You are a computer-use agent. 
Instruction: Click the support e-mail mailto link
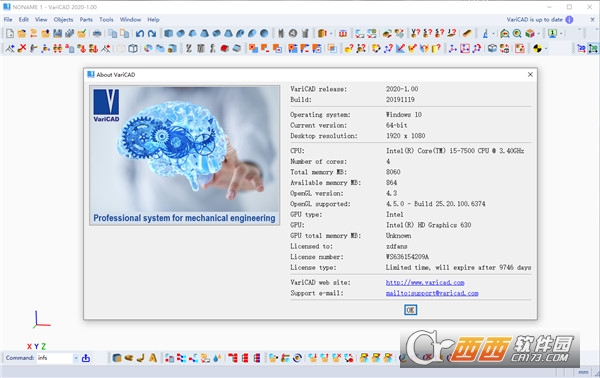coord(432,293)
